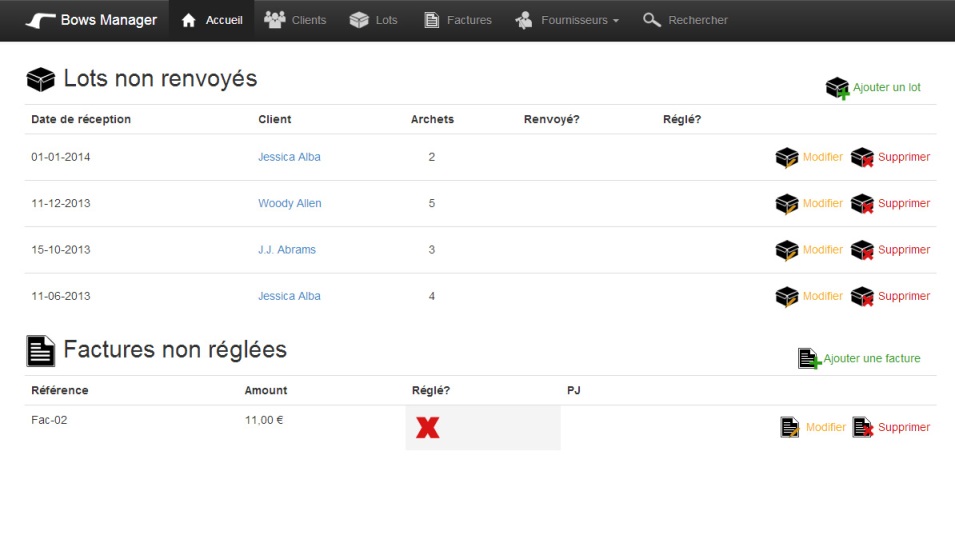Open the J.J. Abrams client link

coord(287,250)
